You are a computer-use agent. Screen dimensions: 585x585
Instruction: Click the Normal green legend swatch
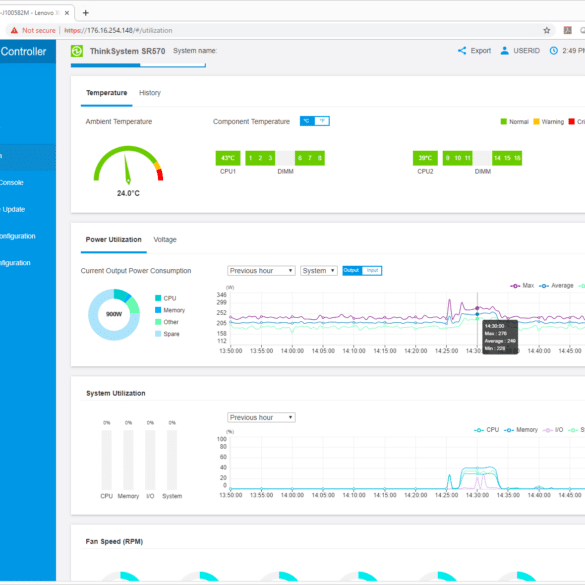(504, 122)
